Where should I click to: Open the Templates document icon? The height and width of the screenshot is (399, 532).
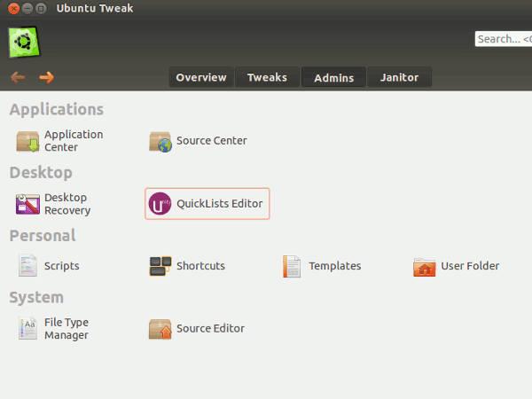point(292,266)
